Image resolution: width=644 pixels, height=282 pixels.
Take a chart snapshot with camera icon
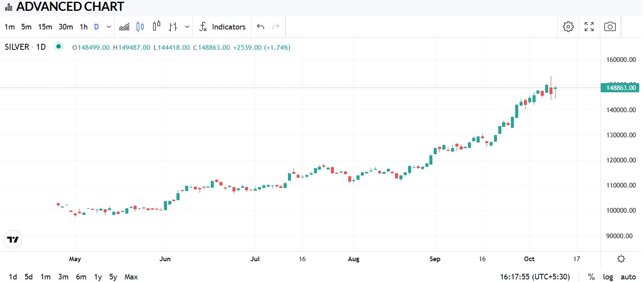coord(610,27)
